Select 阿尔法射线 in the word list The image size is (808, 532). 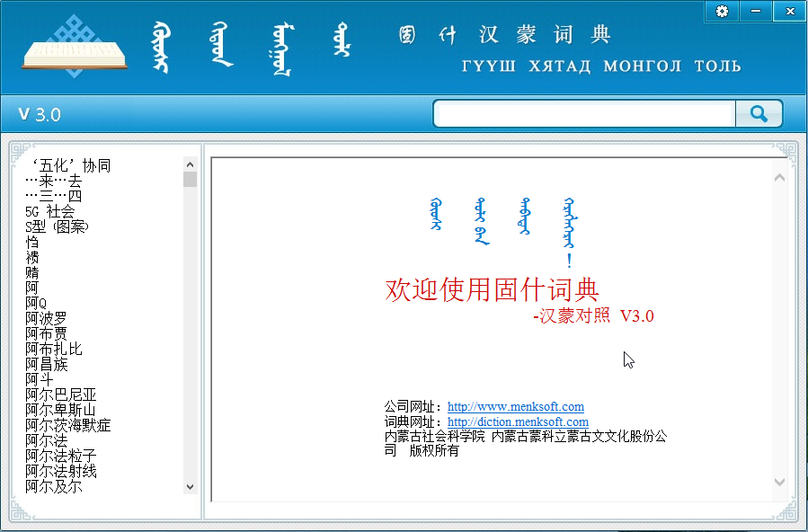tap(60, 471)
